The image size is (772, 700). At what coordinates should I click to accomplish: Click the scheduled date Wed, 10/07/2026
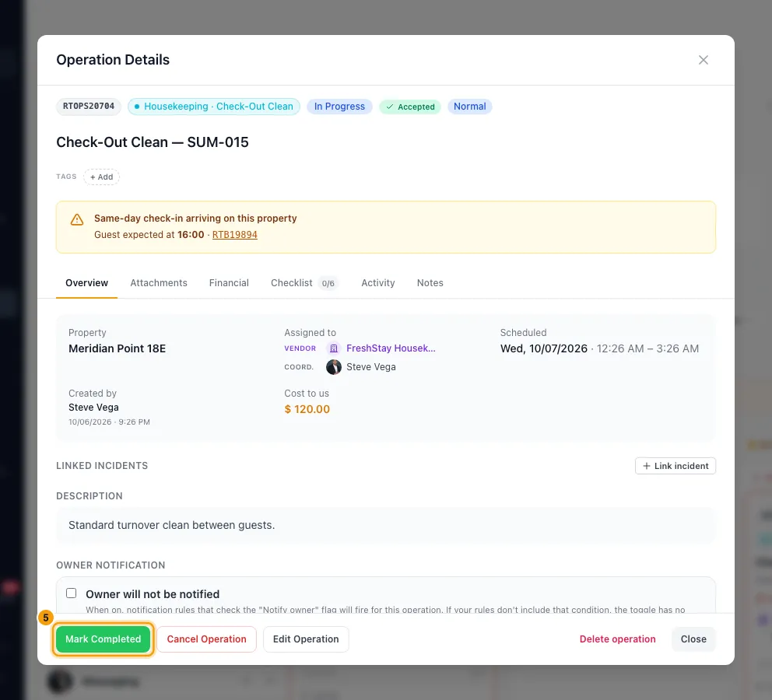[544, 348]
